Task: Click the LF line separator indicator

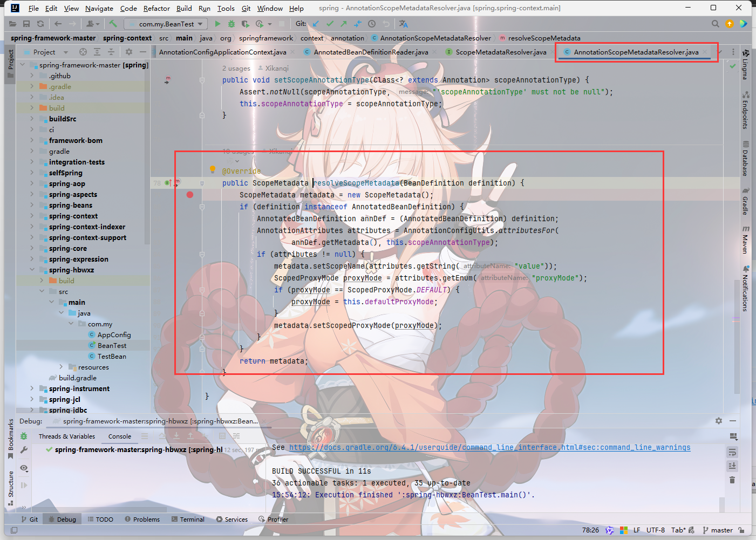Action: [x=637, y=530]
